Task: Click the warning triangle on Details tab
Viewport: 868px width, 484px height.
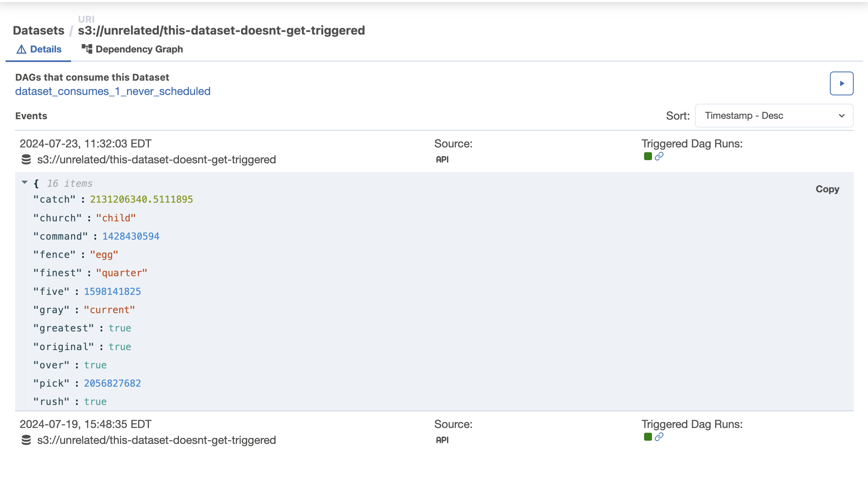Action: click(x=21, y=49)
